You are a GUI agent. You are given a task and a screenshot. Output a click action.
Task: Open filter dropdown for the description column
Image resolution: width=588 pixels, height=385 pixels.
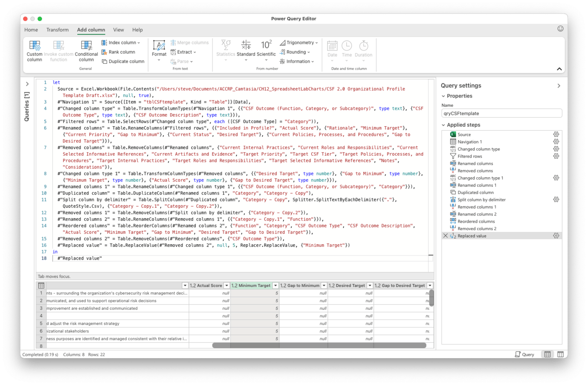(x=185, y=286)
